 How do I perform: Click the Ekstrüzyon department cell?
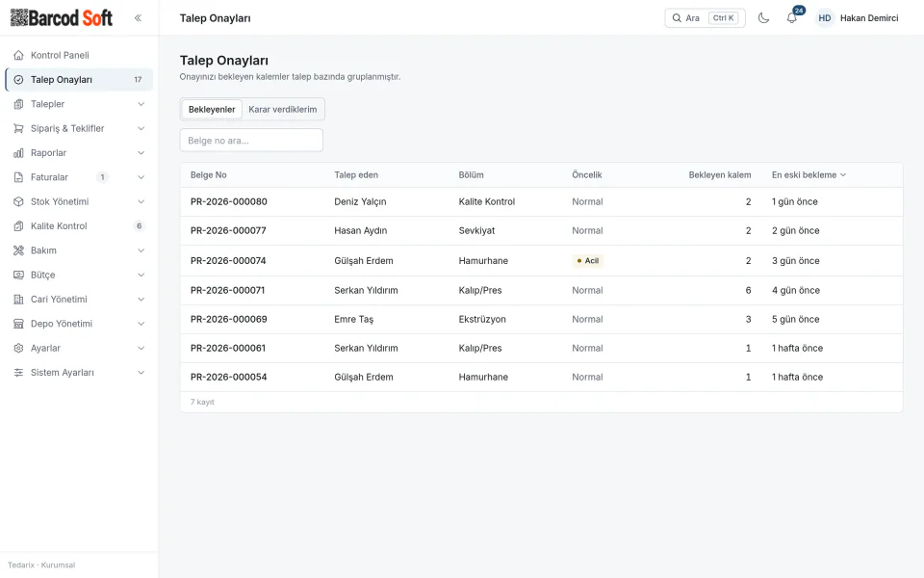pos(482,319)
